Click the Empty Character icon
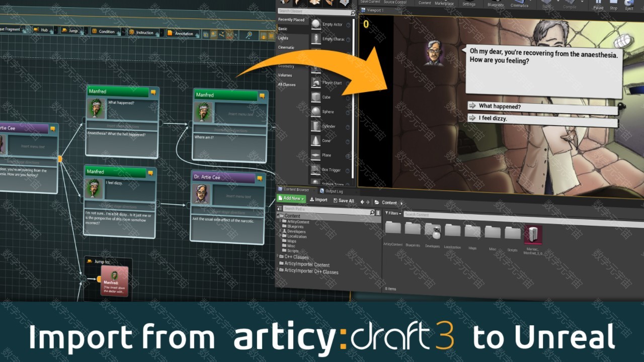This screenshot has height=362, width=644. 316,39
